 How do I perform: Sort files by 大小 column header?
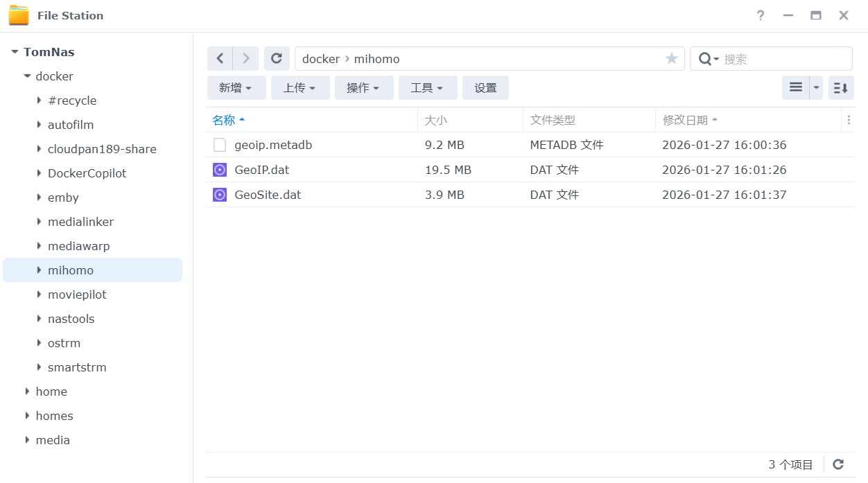[436, 120]
